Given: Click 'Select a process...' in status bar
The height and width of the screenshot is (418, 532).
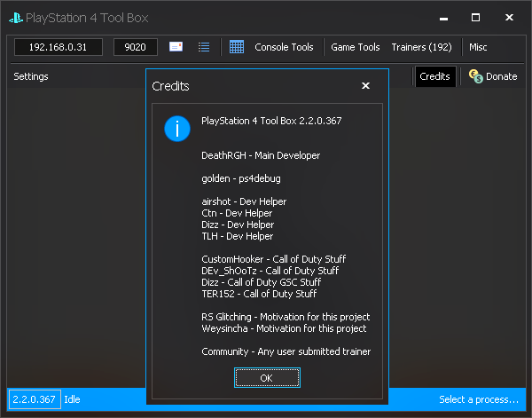Looking at the screenshot, I should point(479,399).
